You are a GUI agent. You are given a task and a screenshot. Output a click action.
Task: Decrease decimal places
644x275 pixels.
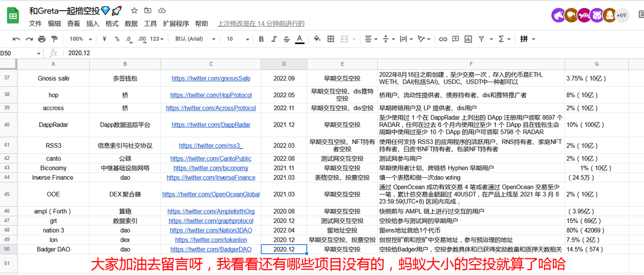(x=129, y=39)
